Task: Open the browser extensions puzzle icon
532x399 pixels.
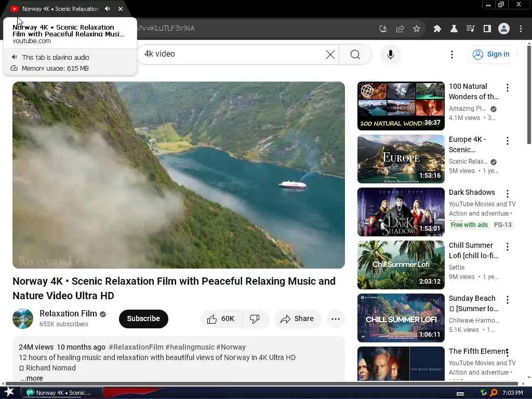Action: pos(437,29)
